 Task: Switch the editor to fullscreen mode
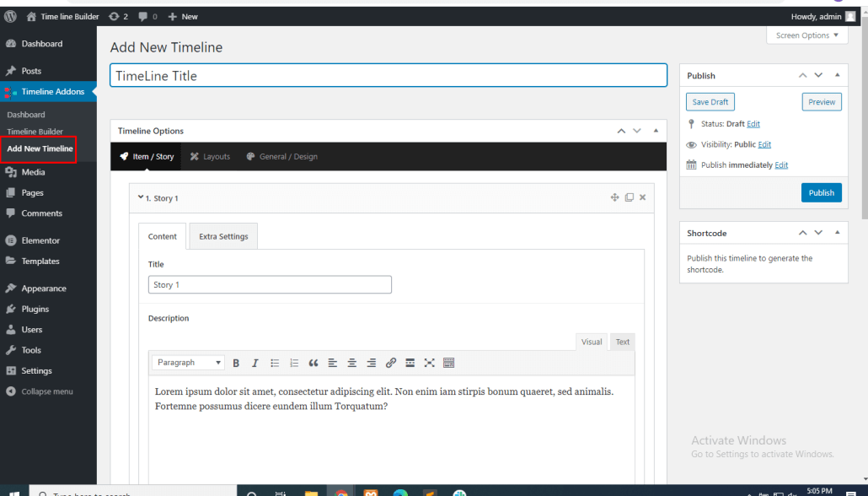429,363
